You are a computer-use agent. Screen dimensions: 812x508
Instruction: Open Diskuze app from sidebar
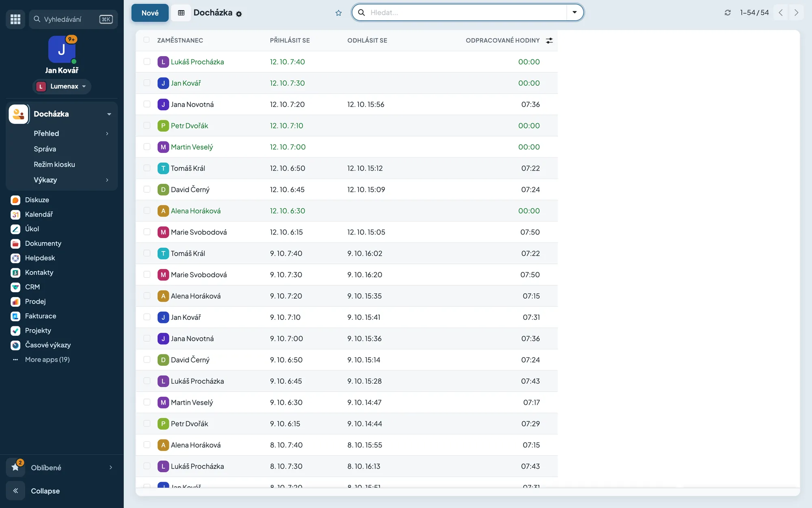[x=37, y=200]
